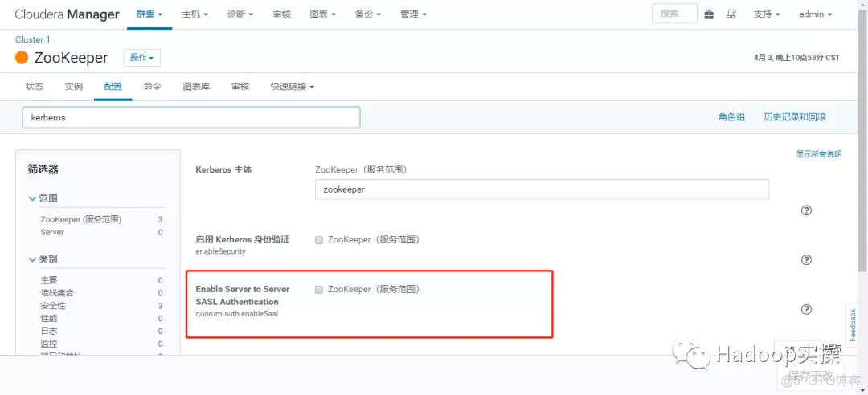868x395 pixels.
Task: Switch to the 图表库 tab
Action: tap(197, 87)
